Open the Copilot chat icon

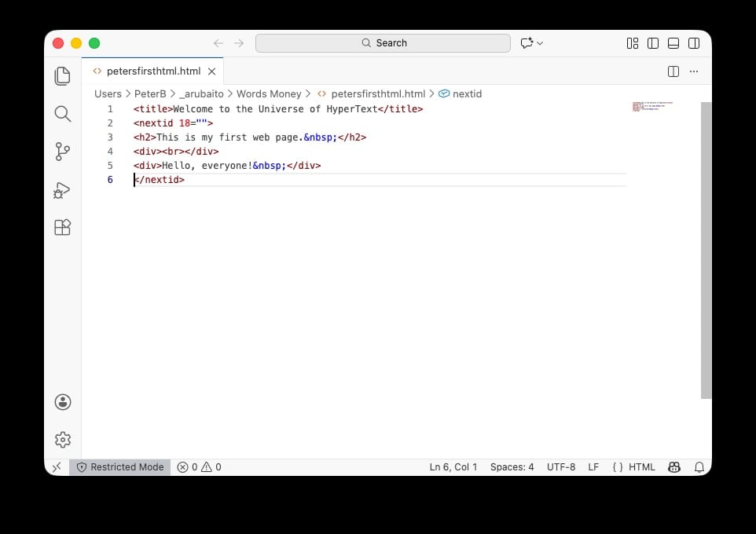pyautogui.click(x=527, y=43)
